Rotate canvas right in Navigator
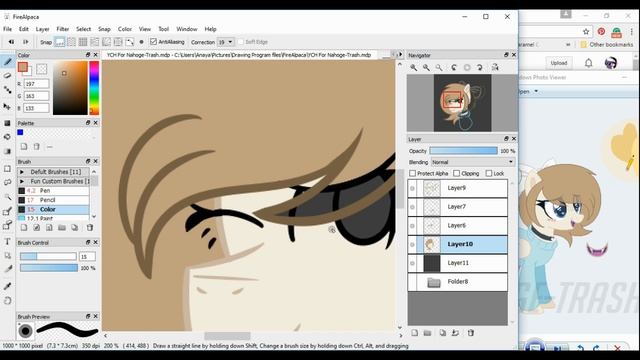 click(480, 67)
